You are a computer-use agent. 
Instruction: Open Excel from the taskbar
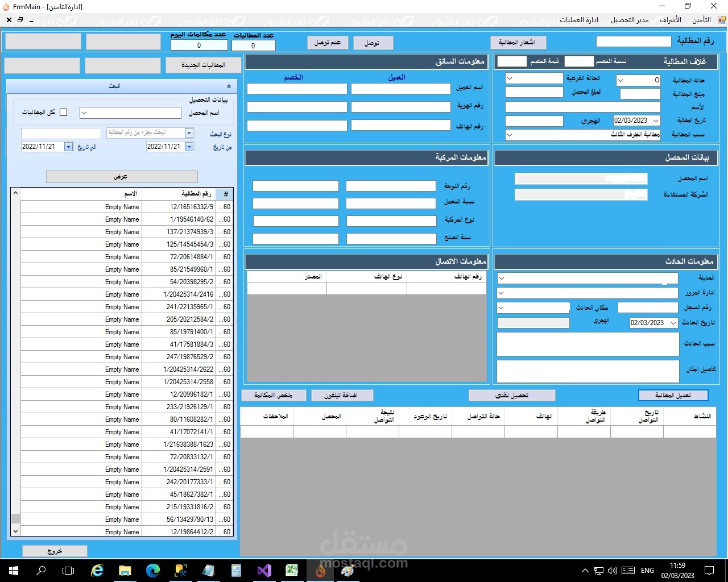coord(292,570)
